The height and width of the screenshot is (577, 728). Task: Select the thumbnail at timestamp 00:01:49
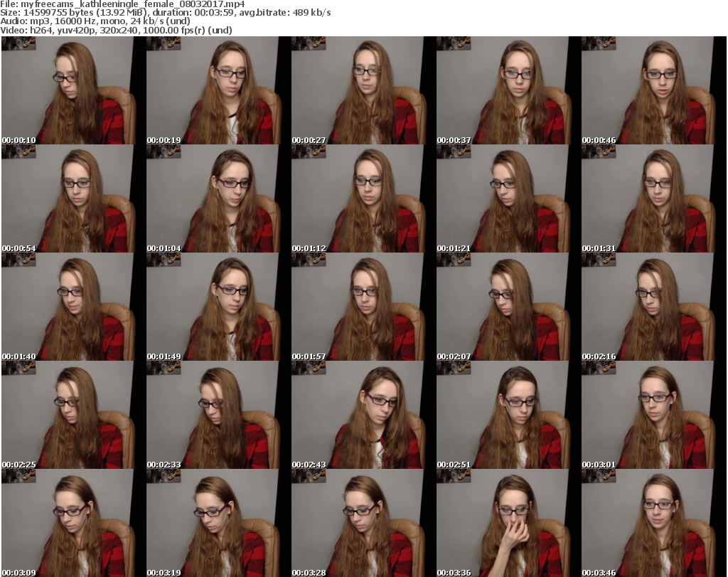218,307
